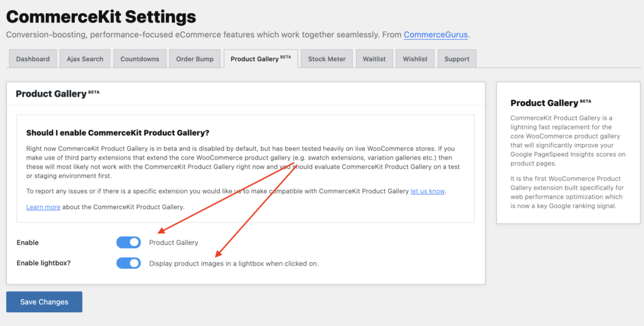
Task: Click the 'let us know' link
Action: click(428, 191)
